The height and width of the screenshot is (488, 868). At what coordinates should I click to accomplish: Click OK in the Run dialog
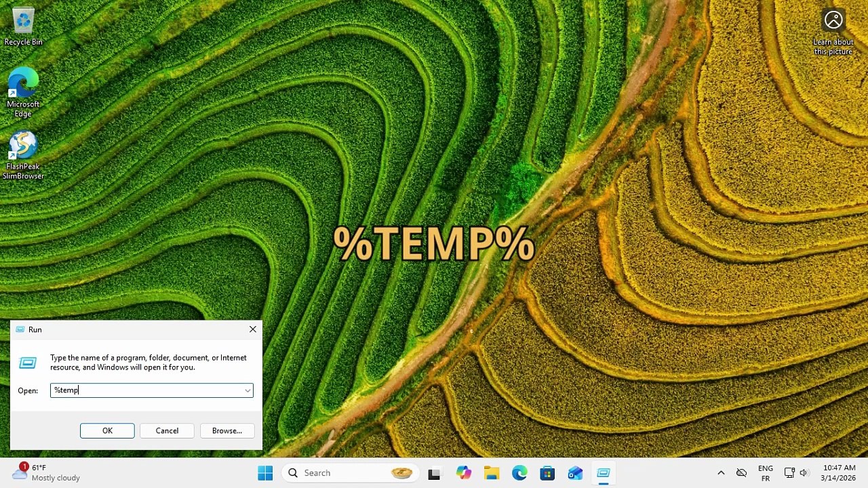(107, 430)
